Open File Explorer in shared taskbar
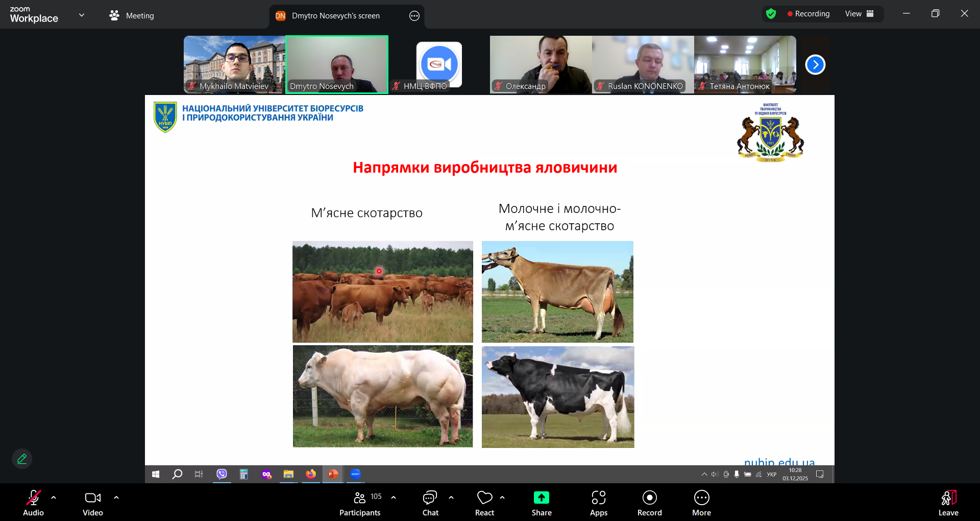The height and width of the screenshot is (521, 980). [288, 475]
